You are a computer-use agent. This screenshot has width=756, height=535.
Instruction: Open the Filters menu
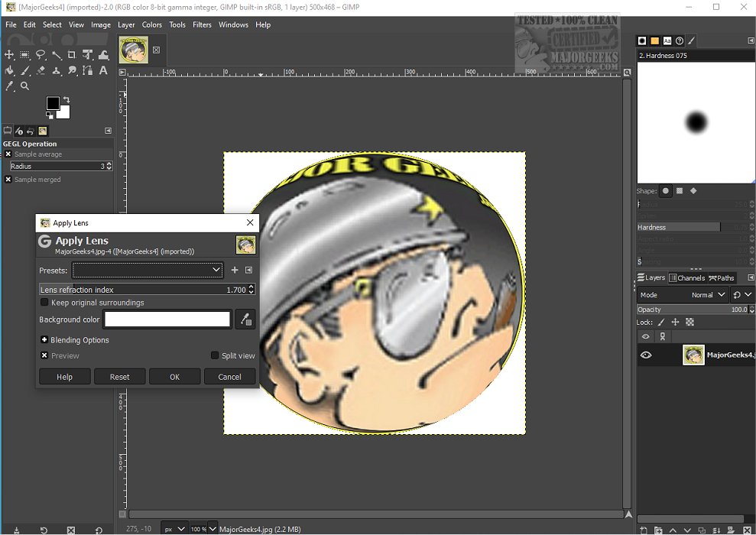[202, 24]
